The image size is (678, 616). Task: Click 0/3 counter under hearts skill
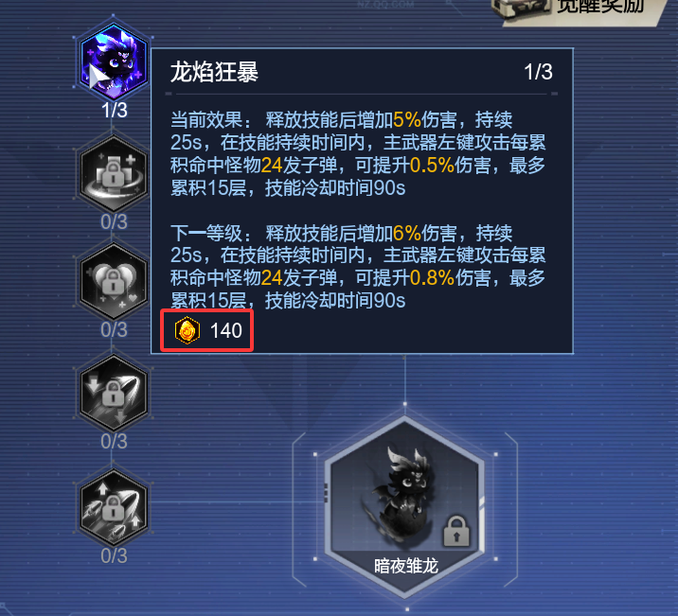pos(115,330)
